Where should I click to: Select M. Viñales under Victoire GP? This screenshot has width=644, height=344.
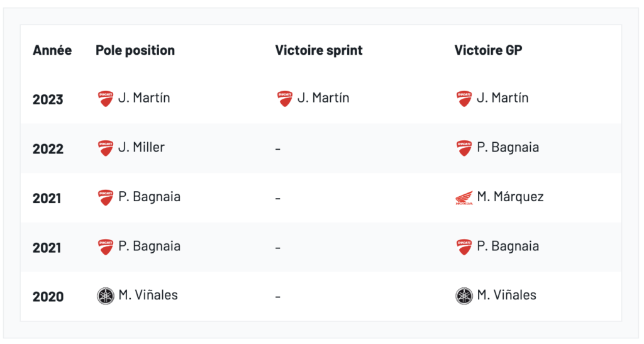click(506, 296)
